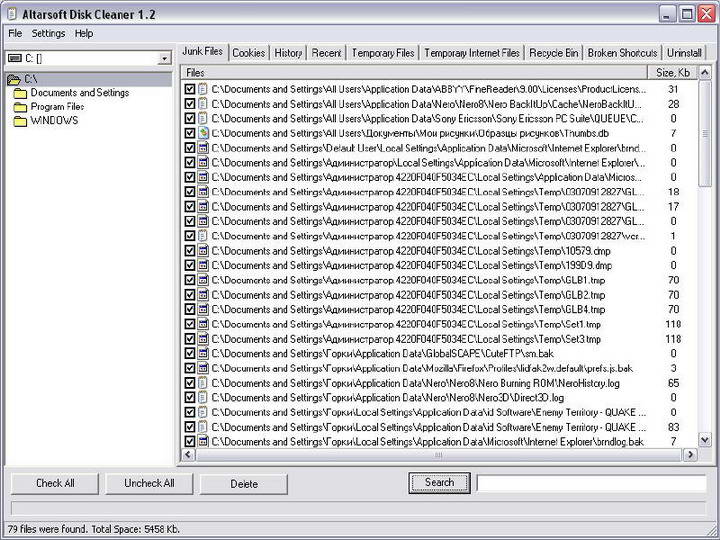Click the prefs.js.bak file icon
The height and width of the screenshot is (540, 720).
click(x=203, y=368)
